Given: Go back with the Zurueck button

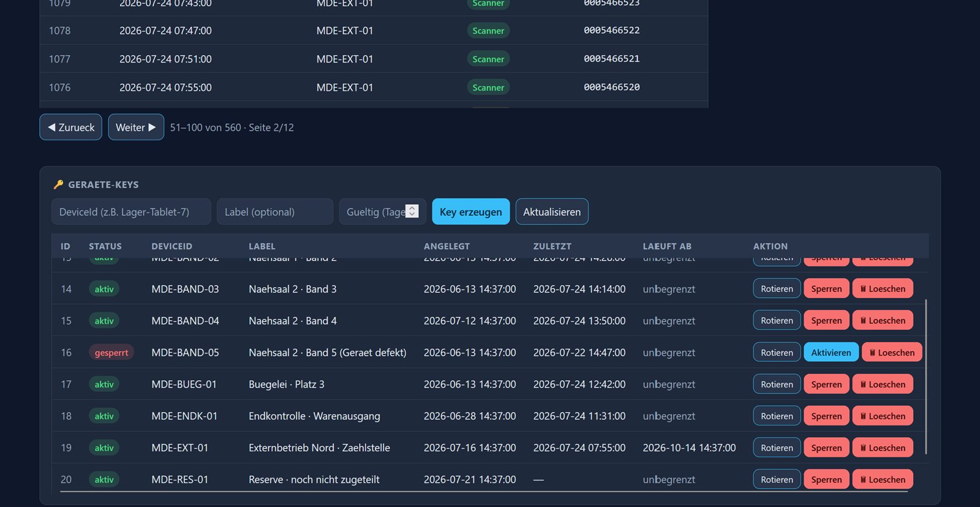Looking at the screenshot, I should pyautogui.click(x=71, y=127).
